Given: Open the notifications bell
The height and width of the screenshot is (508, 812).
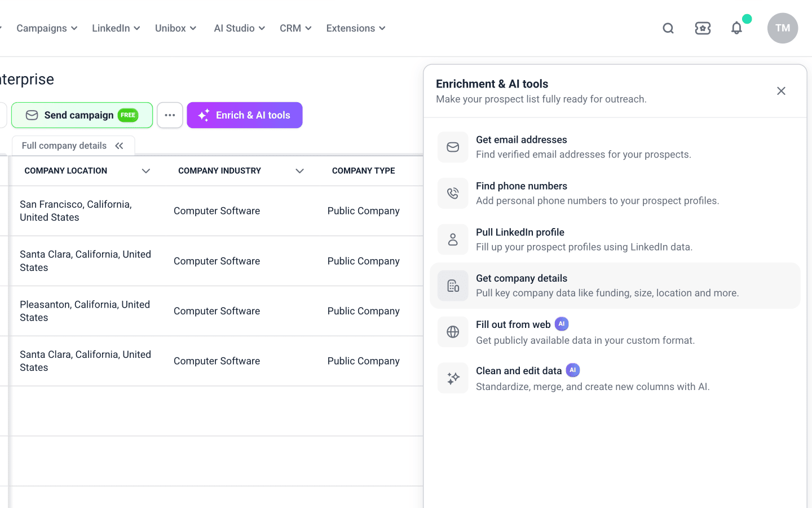Looking at the screenshot, I should [736, 28].
